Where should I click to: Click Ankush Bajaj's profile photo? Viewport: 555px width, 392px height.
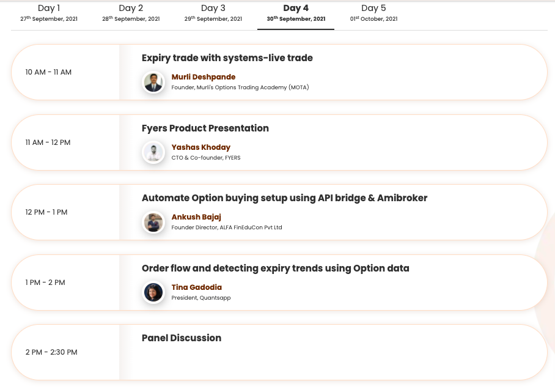(153, 222)
